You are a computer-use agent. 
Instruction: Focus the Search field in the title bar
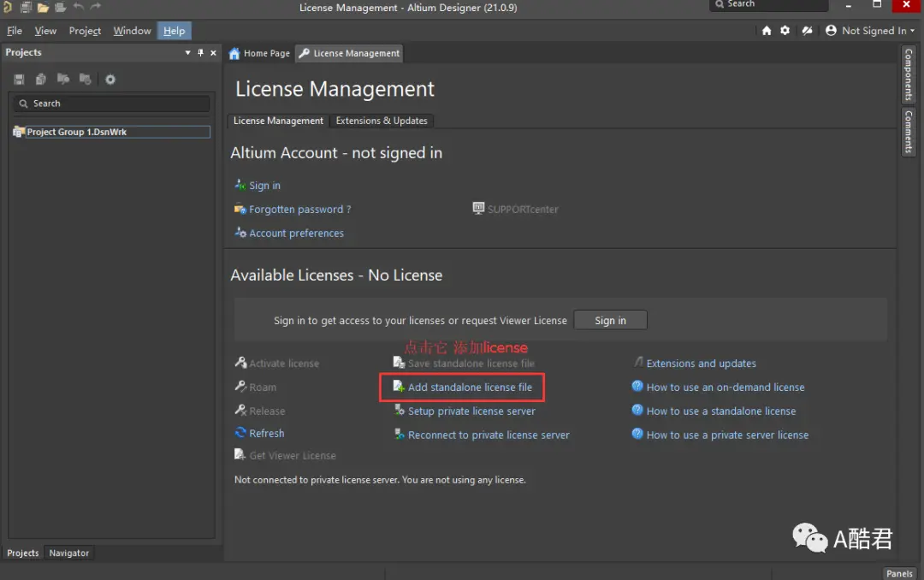tap(769, 5)
